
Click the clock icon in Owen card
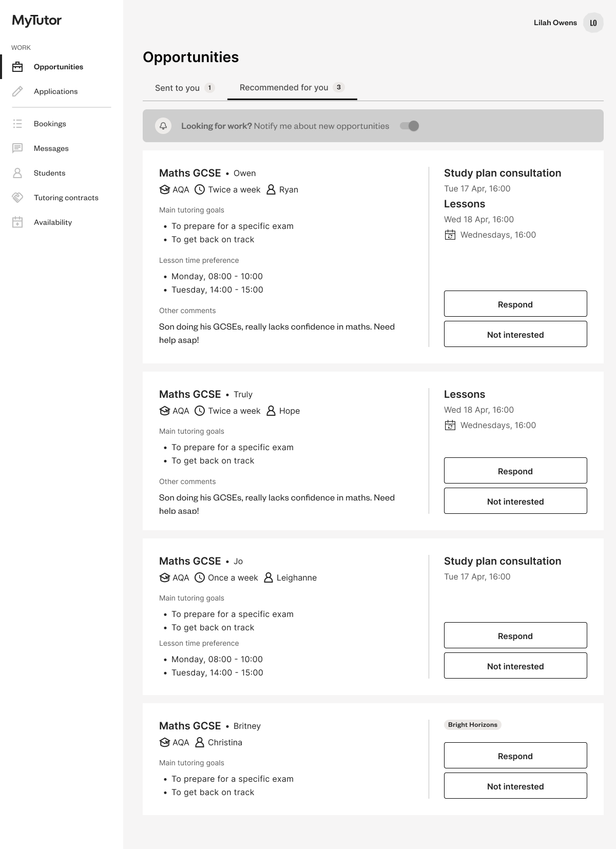pos(200,189)
